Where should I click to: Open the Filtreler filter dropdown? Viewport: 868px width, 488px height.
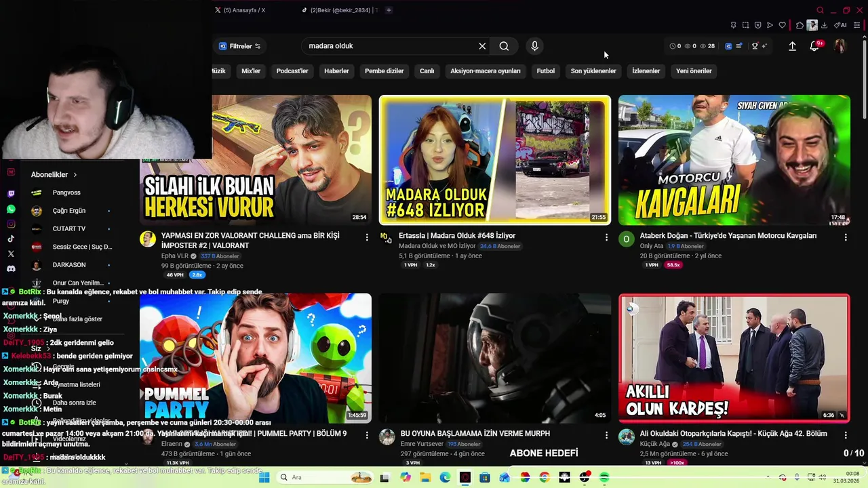pos(239,46)
